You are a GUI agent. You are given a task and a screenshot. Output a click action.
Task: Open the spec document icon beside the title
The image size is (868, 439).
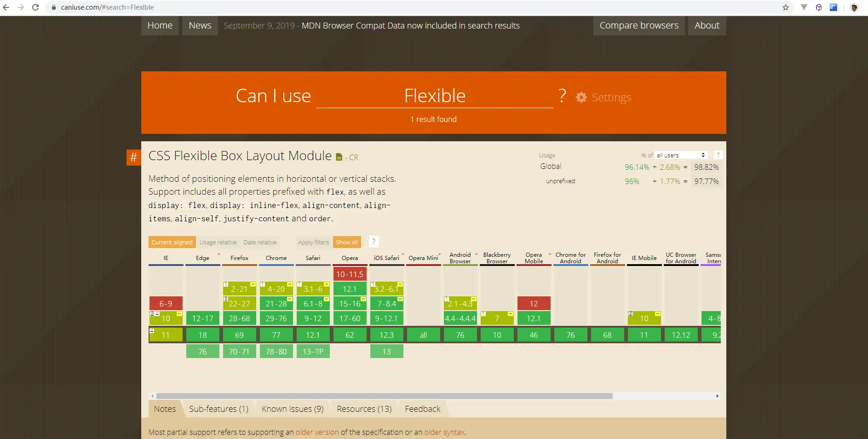339,157
